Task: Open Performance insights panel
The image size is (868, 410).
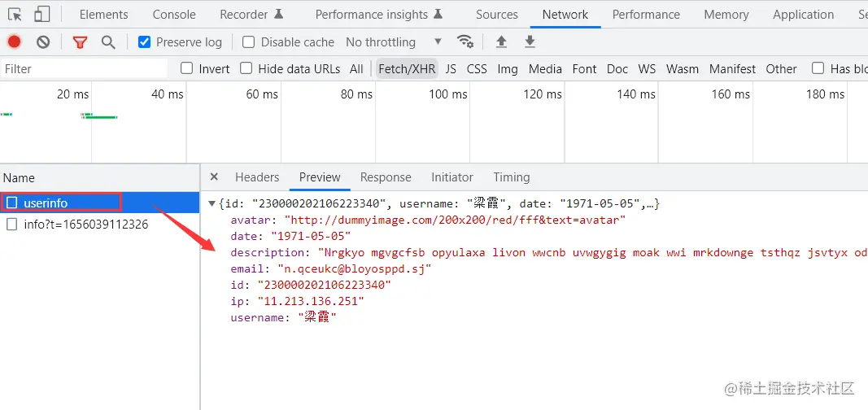Action: pyautogui.click(x=379, y=15)
